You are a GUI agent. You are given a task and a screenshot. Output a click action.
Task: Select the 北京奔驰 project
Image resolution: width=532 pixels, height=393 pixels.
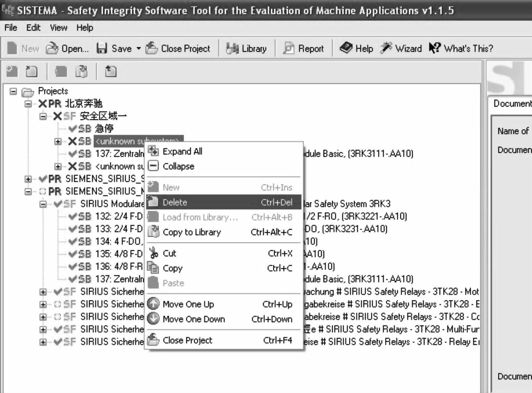click(x=84, y=103)
